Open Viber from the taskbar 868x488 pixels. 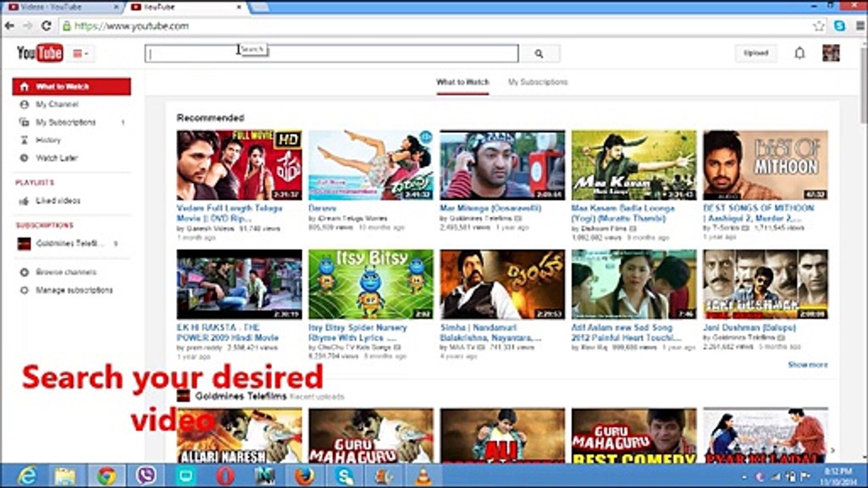tap(146, 476)
